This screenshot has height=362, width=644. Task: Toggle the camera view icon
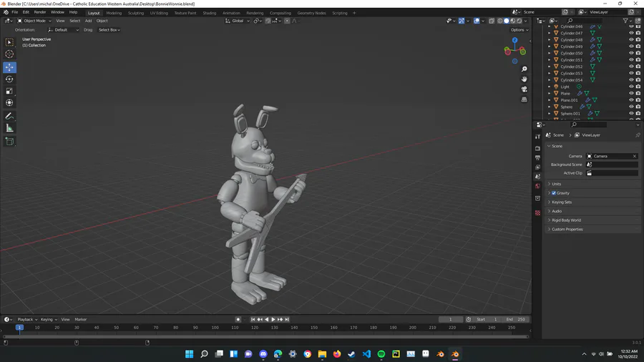point(524,89)
